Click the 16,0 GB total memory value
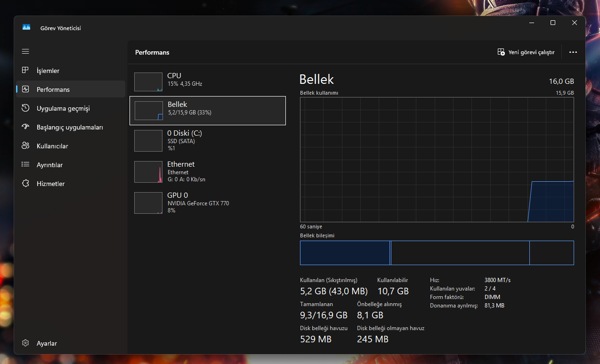This screenshot has width=600, height=364. point(561,81)
